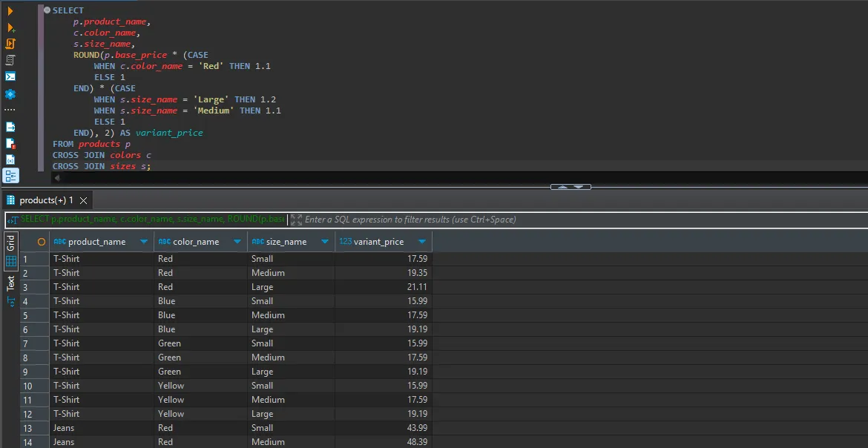This screenshot has width=868, height=448.
Task: Click 'variant_price' alias in the SQL editor
Action: tap(169, 133)
